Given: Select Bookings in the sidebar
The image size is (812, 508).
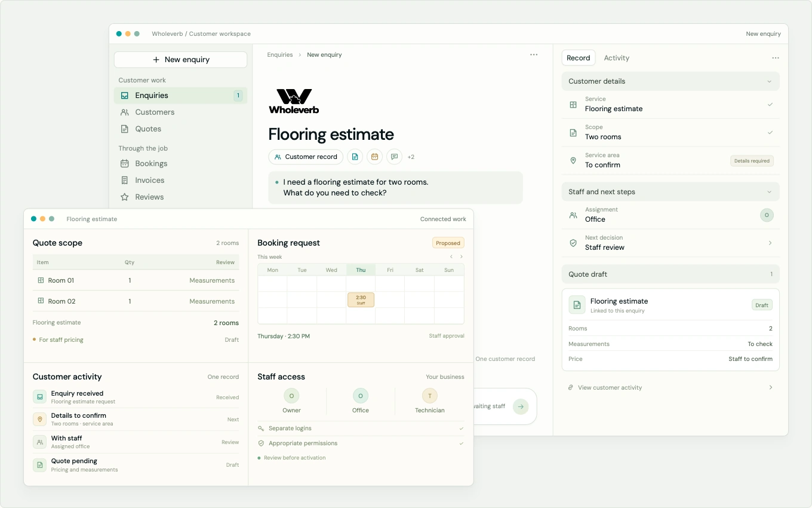Looking at the screenshot, I should (x=180, y=163).
